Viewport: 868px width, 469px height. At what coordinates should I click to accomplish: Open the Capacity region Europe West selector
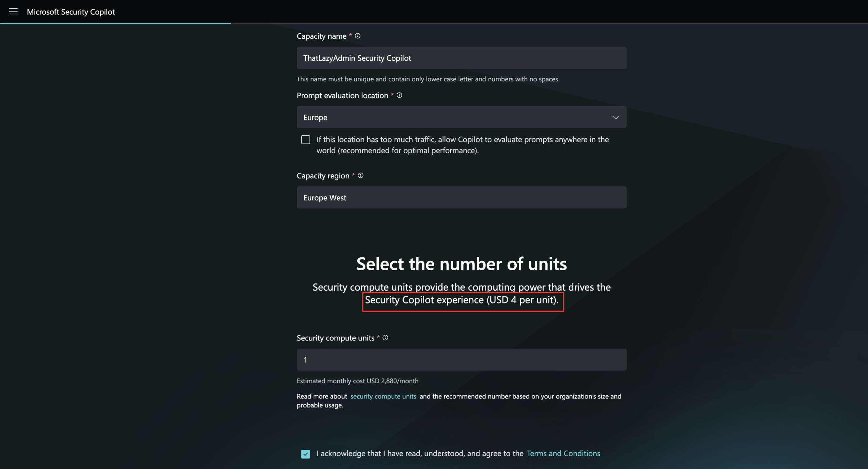461,197
